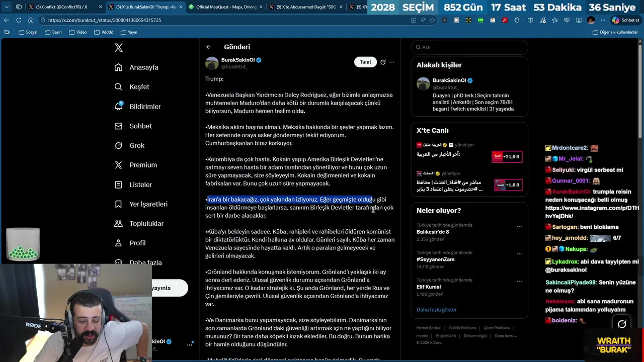Open Çerez Politikası footer link
644x362 pixels.
click(497, 328)
